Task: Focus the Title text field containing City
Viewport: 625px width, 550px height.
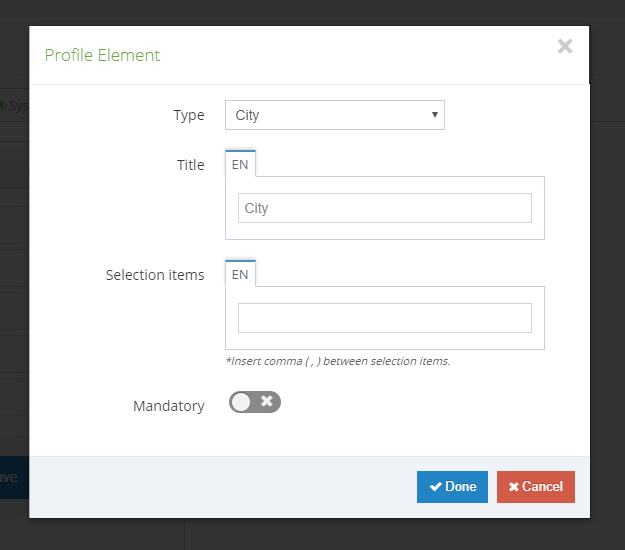Action: click(385, 208)
